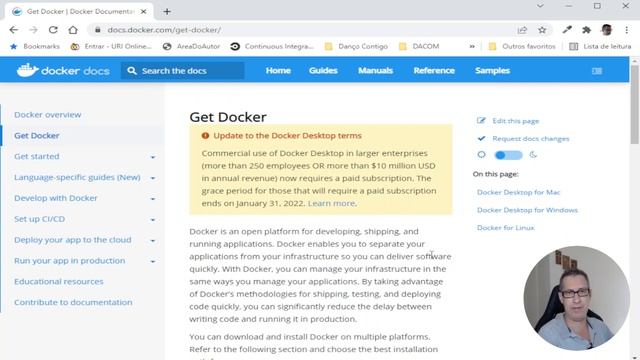Open the Chrome profile avatar
Viewport: 640px width, 360px height.
(607, 30)
